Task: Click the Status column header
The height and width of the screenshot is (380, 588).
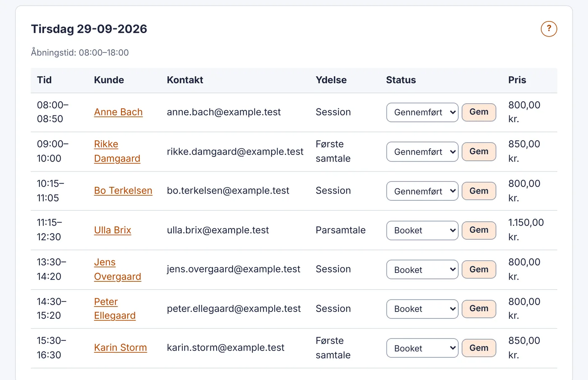Action: pyautogui.click(x=401, y=80)
